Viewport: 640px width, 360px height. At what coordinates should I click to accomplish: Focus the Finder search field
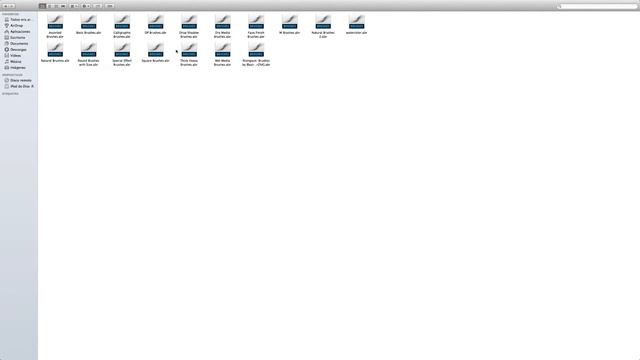pyautogui.click(x=597, y=6)
